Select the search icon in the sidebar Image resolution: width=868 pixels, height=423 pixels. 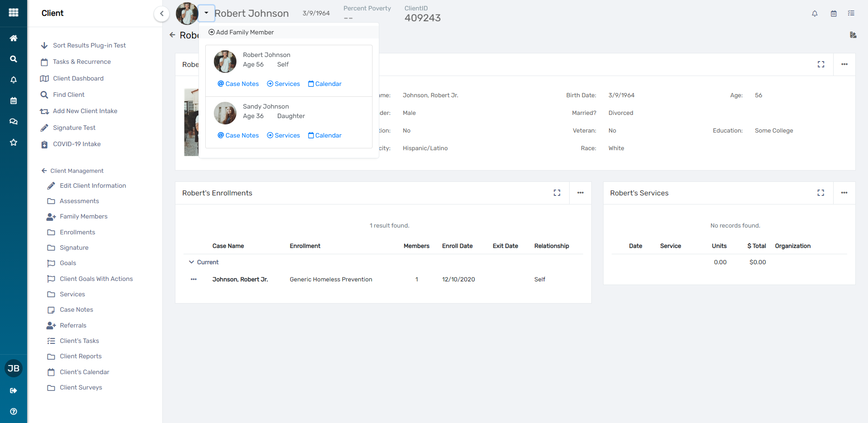(x=14, y=59)
